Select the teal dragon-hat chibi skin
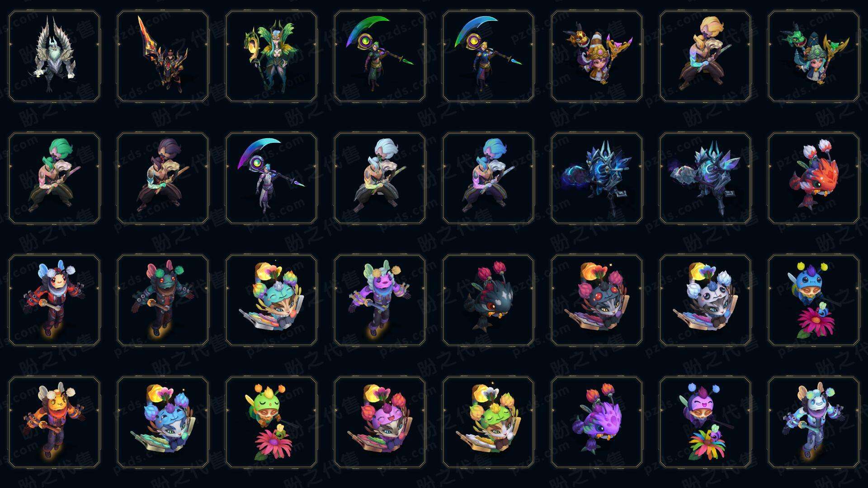868x488 pixels. 814,56
